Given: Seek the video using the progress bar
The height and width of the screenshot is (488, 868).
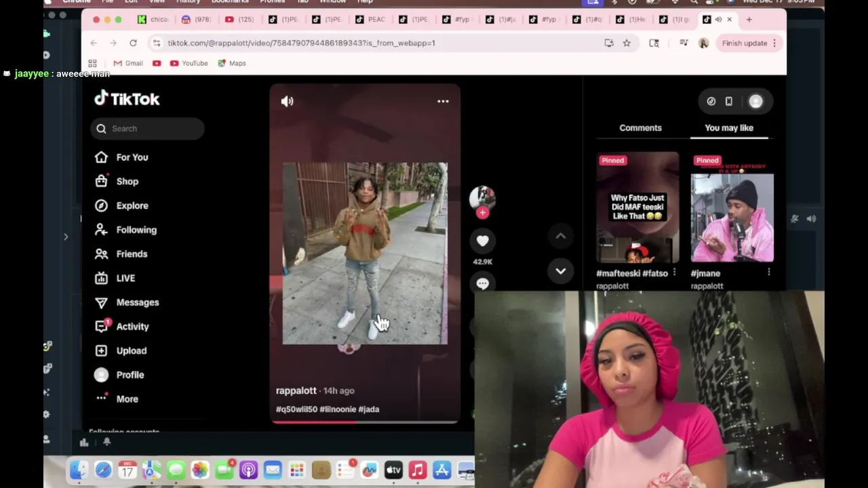Looking at the screenshot, I should tap(365, 422).
